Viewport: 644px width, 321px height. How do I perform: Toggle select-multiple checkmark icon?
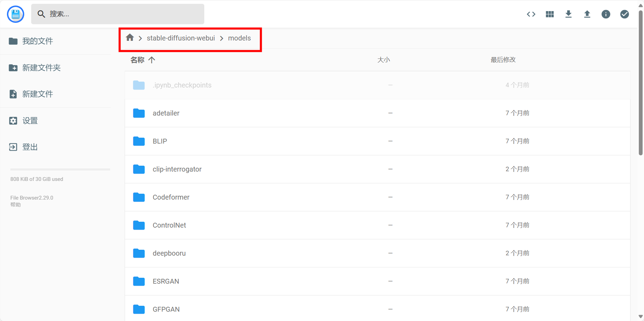coord(625,14)
